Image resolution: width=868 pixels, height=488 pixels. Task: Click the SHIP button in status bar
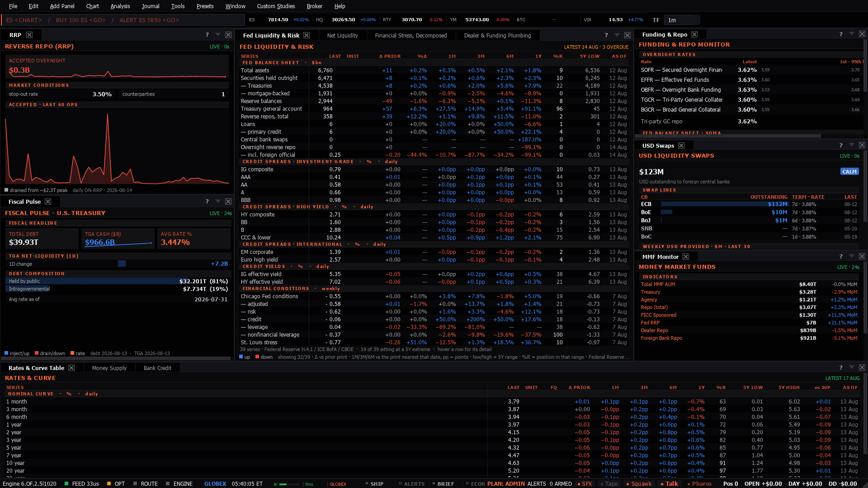pos(374,483)
